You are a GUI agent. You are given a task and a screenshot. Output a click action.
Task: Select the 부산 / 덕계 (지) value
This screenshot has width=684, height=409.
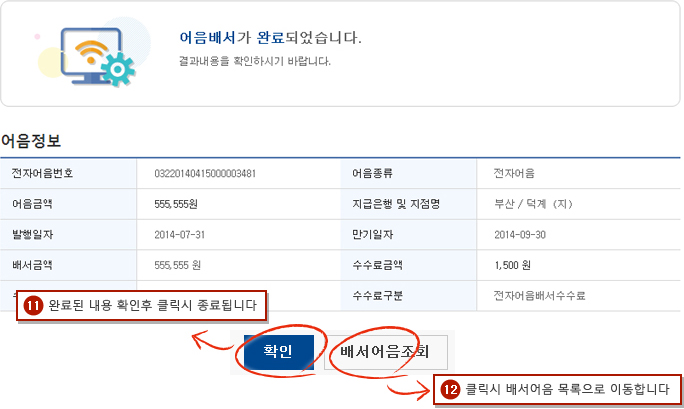[533, 204]
